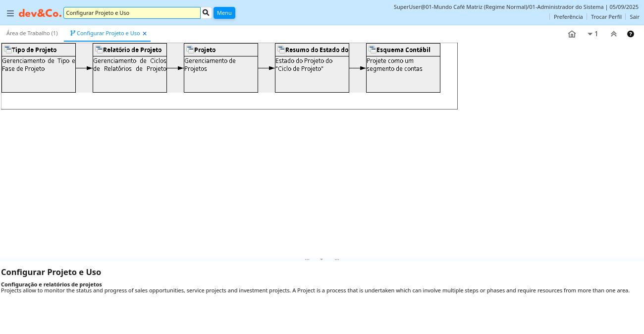Click the SuperUser login info text
Screen dimensions: 644x334
tap(516, 7)
